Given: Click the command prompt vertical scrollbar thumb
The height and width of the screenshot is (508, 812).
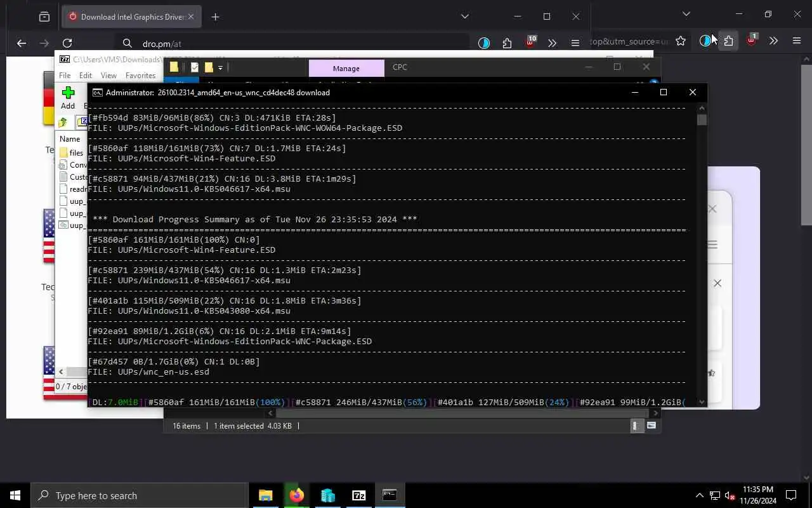Looking at the screenshot, I should click(702, 120).
